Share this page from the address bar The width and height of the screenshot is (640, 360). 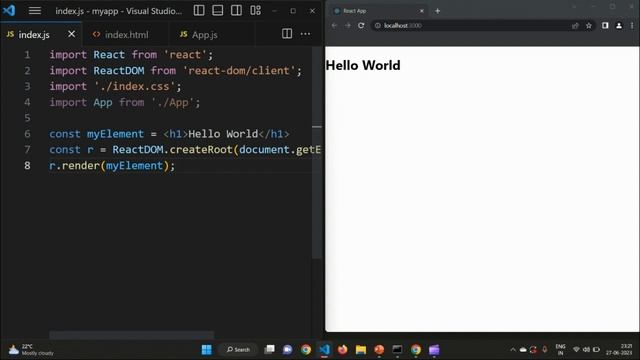pos(575,26)
